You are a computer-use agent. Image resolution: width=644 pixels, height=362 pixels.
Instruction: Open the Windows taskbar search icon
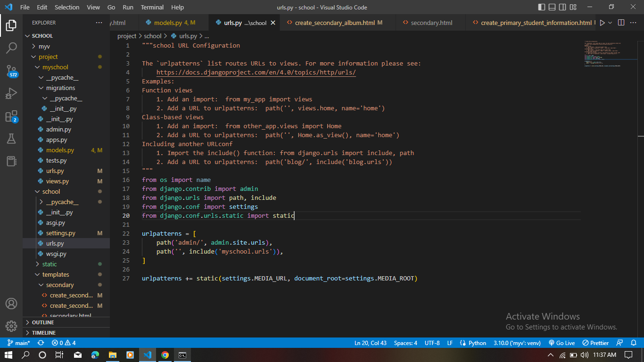tap(25, 355)
